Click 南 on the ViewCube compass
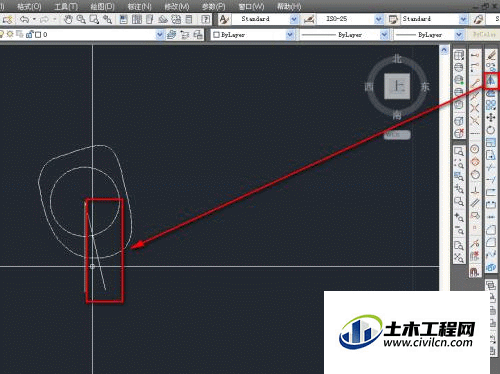The height and width of the screenshot is (374, 500). click(397, 115)
